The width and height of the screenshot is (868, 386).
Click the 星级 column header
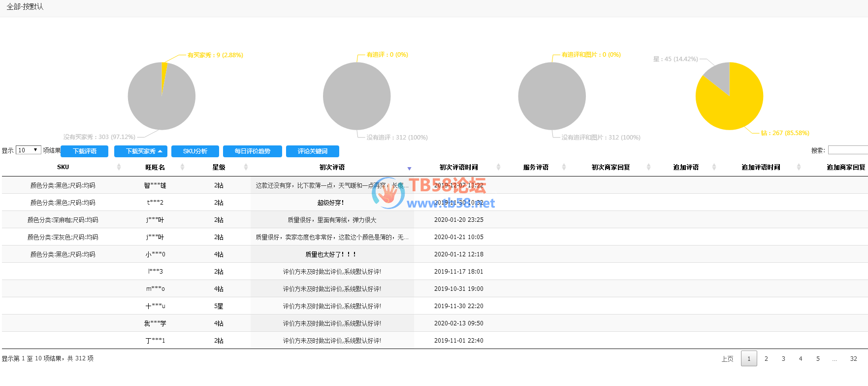tap(219, 167)
